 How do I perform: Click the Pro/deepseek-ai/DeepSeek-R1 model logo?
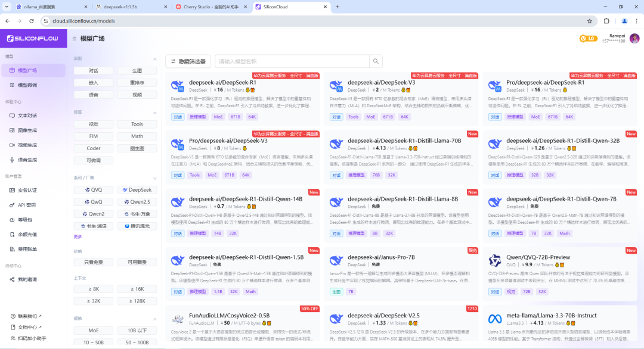(494, 86)
